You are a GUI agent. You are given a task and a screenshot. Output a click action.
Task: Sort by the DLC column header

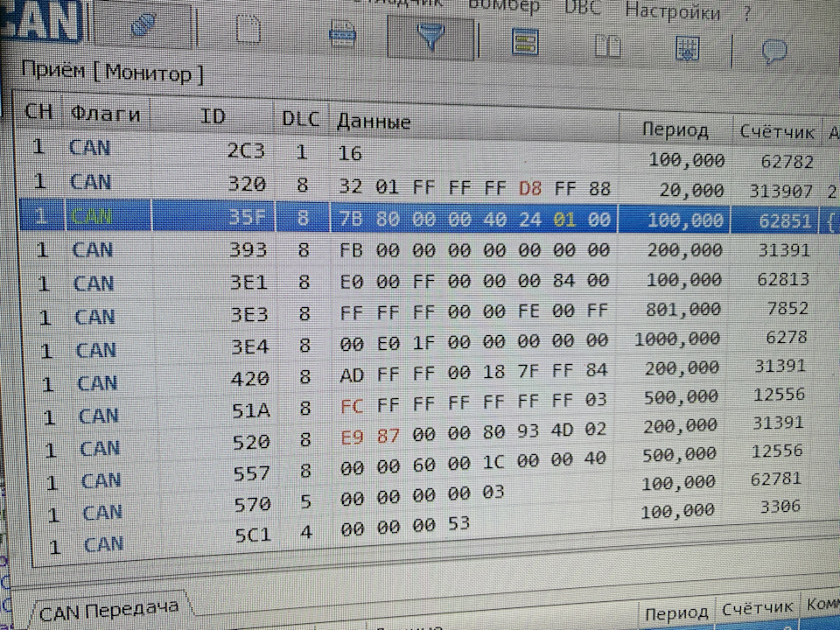(x=300, y=119)
